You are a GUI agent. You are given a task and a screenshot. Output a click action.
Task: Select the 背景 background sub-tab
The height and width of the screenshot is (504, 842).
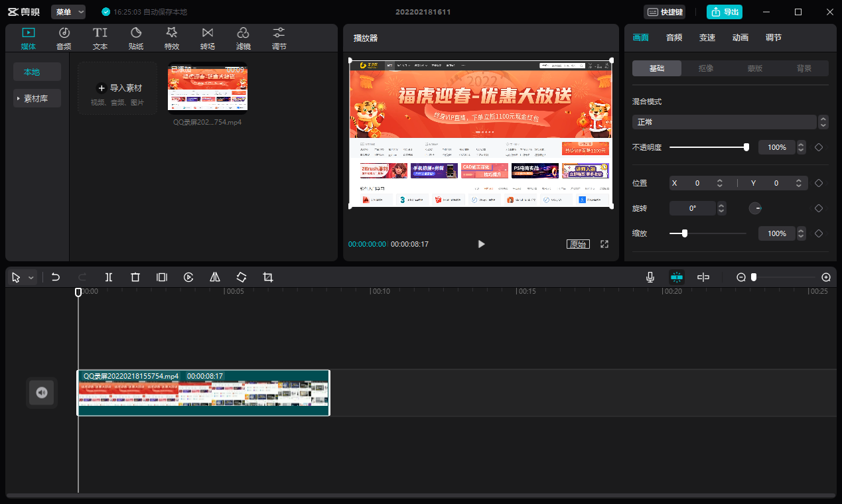[804, 68]
